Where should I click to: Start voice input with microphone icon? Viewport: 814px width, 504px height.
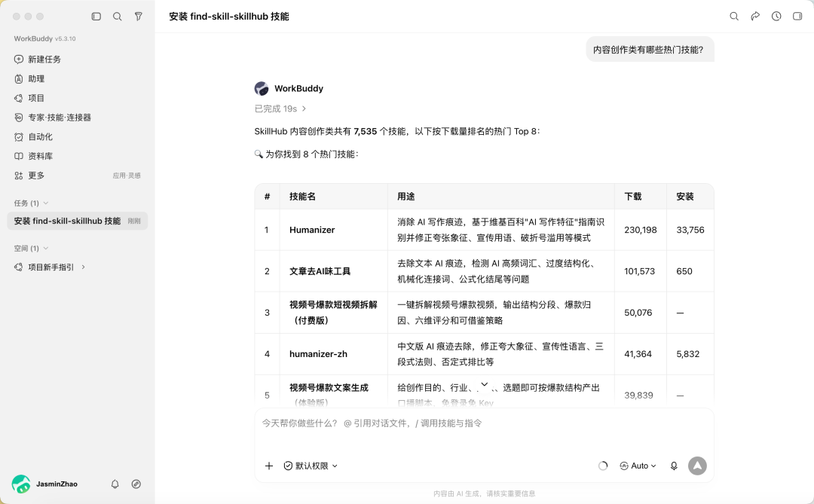674,466
